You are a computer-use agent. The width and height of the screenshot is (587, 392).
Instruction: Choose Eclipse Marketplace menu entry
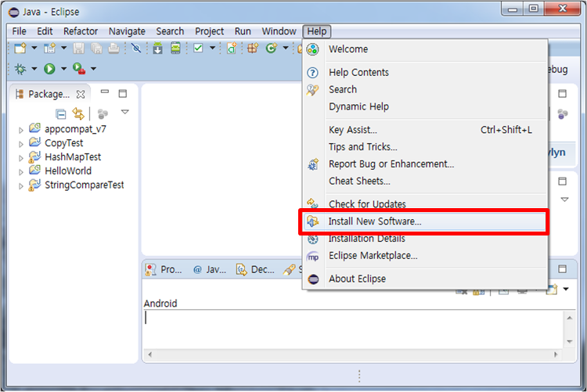click(x=426, y=256)
